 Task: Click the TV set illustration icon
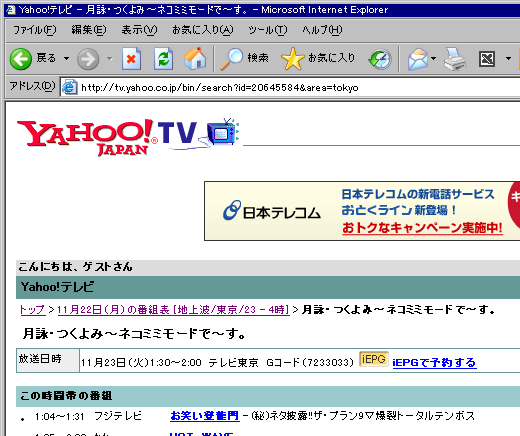223,131
